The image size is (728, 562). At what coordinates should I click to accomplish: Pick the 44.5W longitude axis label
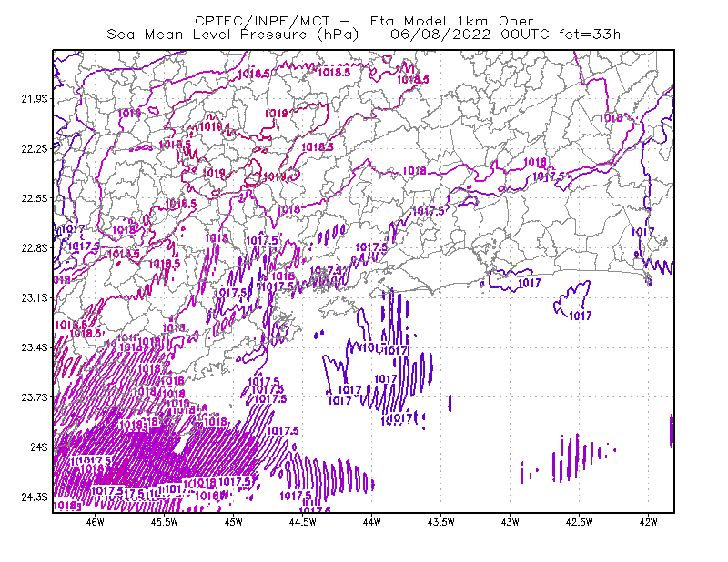302,522
